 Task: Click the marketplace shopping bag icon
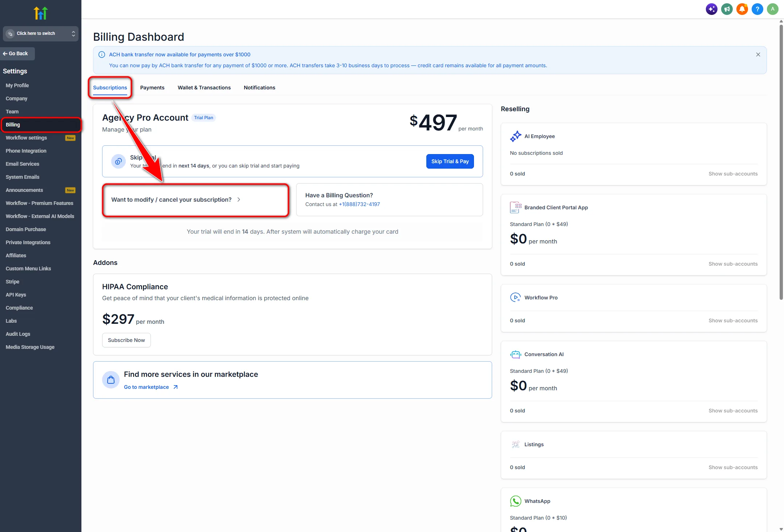click(111, 380)
